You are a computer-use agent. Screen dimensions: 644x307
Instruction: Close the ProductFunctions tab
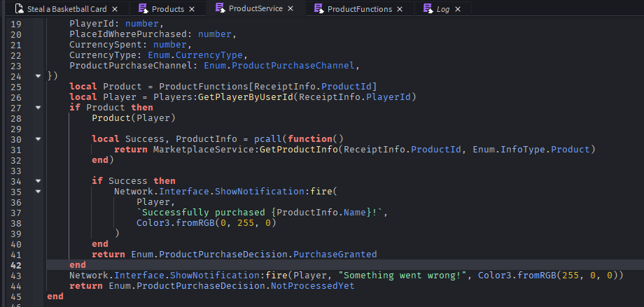(400, 9)
